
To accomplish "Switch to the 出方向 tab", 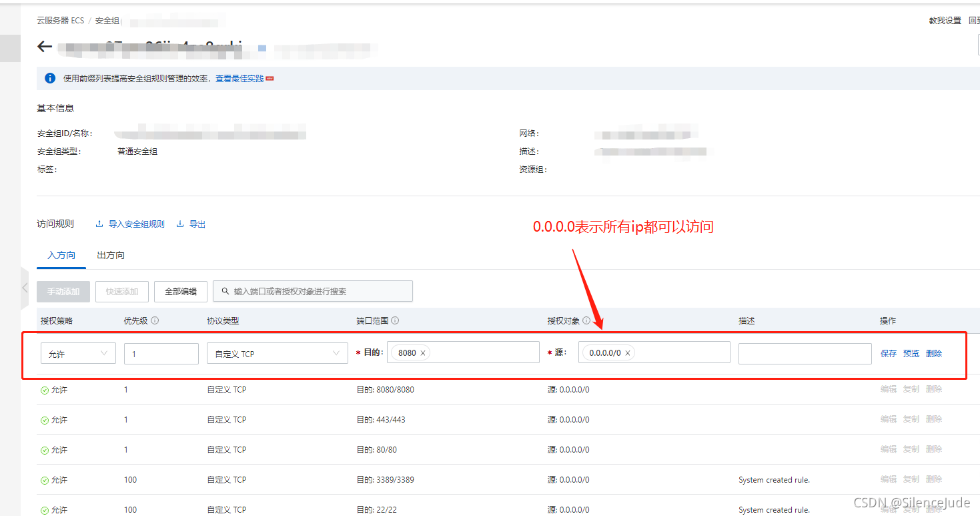I will pos(111,256).
